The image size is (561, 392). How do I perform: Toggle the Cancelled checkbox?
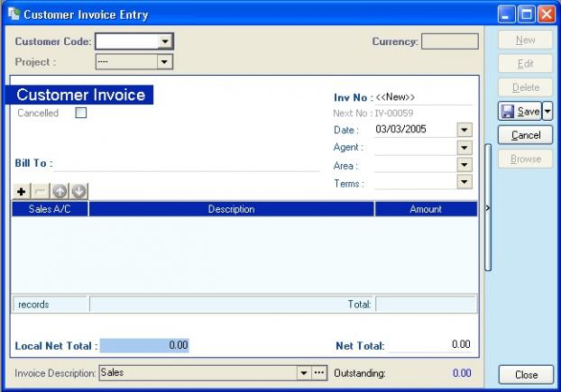tap(81, 113)
